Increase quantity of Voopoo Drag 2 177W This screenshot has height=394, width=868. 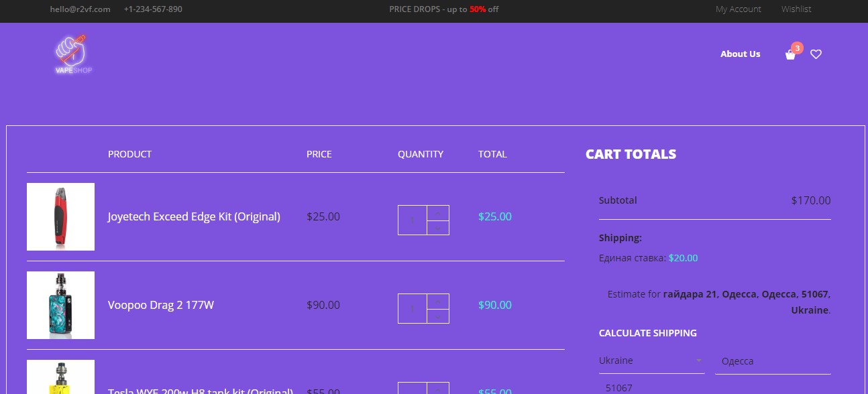[x=438, y=302]
